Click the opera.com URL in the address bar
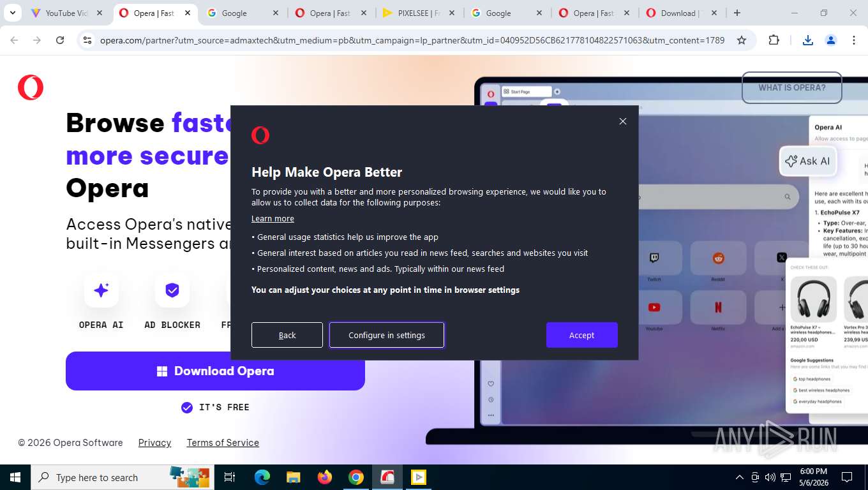The width and height of the screenshot is (868, 490). (412, 40)
